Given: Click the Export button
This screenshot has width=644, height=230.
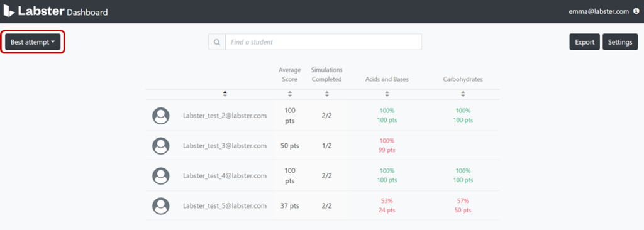Looking at the screenshot, I should point(584,42).
